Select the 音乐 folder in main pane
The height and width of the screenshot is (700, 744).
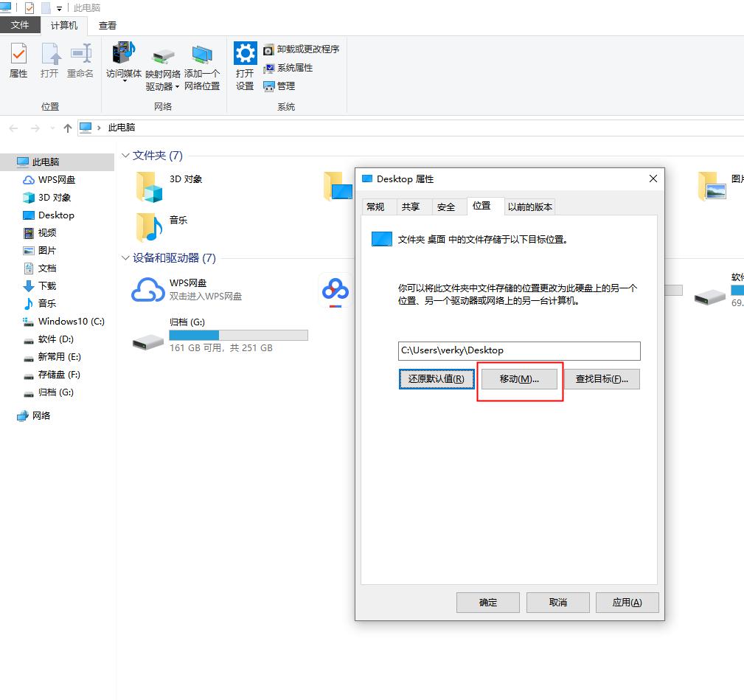pos(149,227)
